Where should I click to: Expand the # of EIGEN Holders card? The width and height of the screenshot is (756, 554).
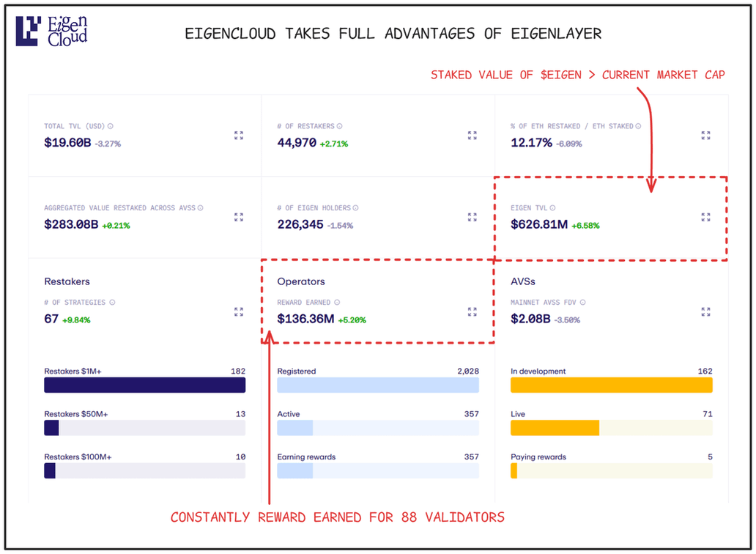[472, 218]
